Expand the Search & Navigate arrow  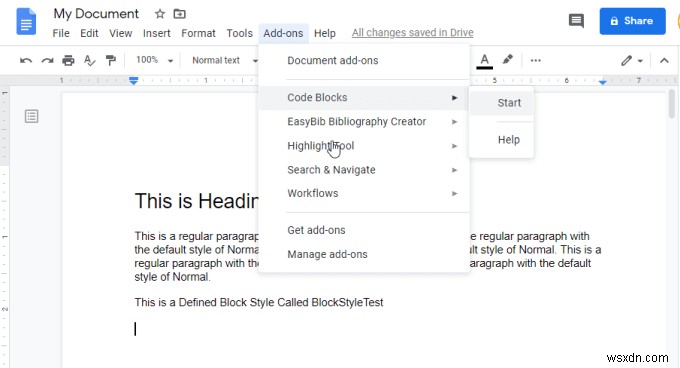click(x=454, y=170)
